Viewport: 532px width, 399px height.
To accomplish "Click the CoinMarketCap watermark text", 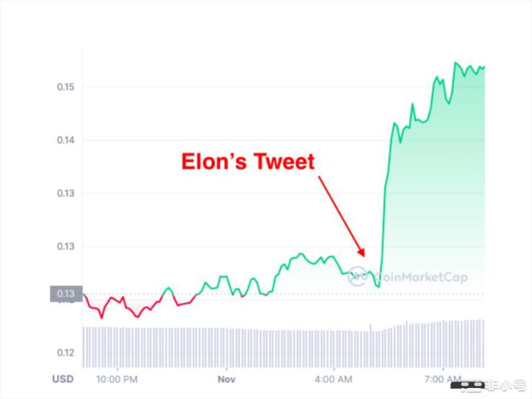I will pyautogui.click(x=417, y=277).
